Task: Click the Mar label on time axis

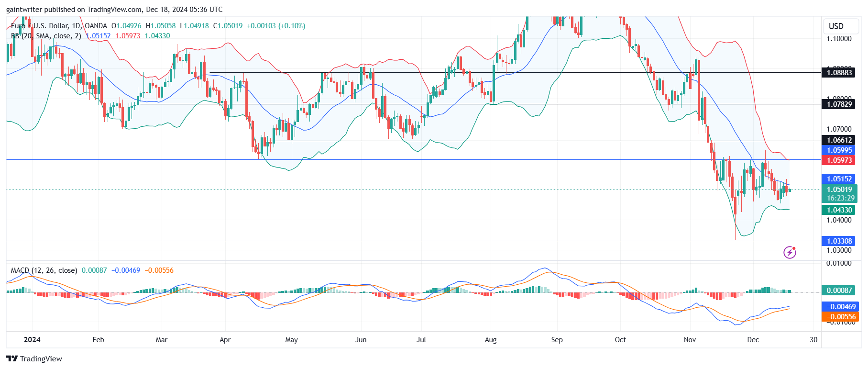Action: tap(162, 340)
